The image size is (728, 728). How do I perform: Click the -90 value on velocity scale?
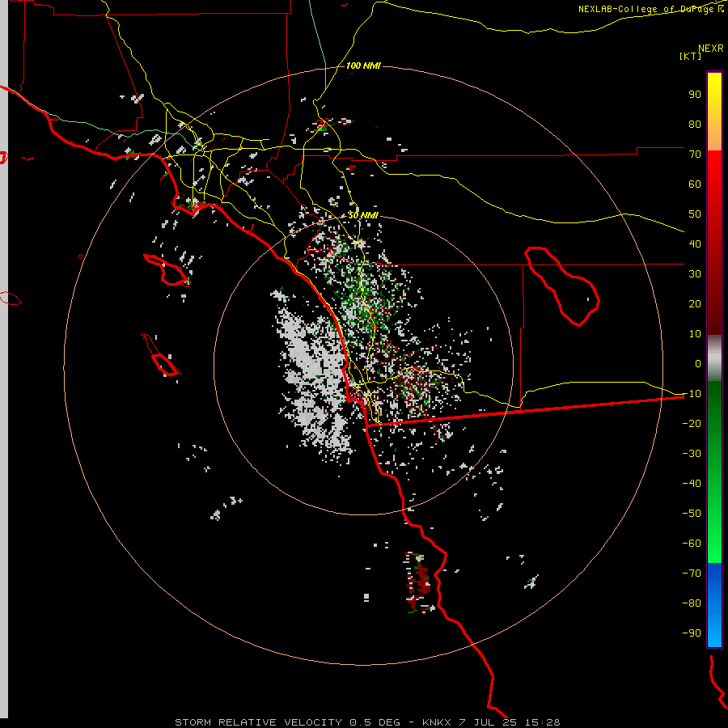pos(692,633)
